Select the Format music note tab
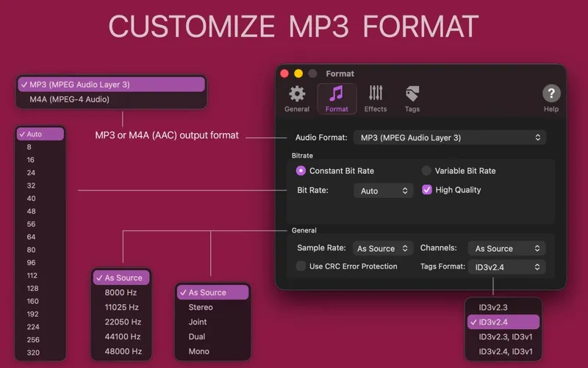This screenshot has height=368, width=588. click(337, 99)
